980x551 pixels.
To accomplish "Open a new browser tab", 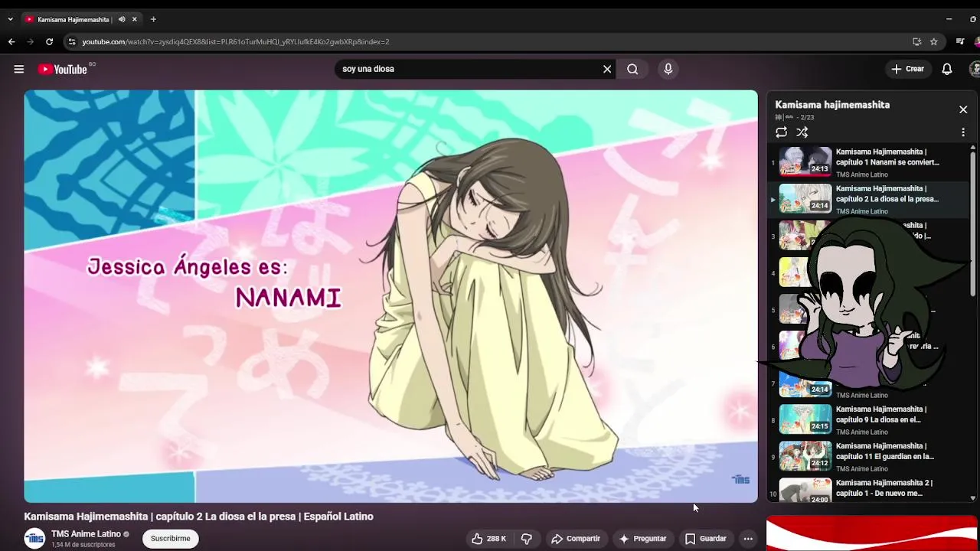I will (x=153, y=19).
